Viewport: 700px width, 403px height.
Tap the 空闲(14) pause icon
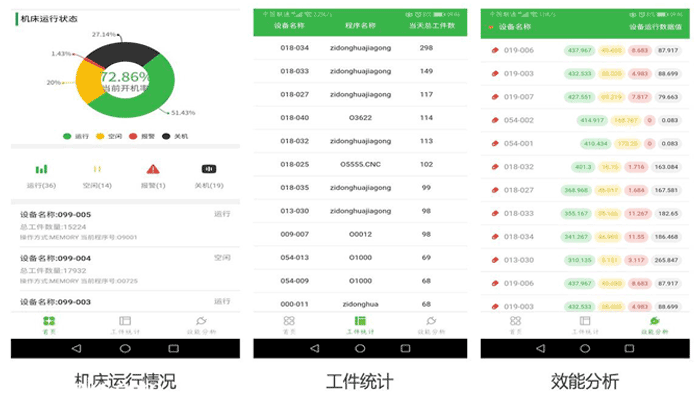97,169
